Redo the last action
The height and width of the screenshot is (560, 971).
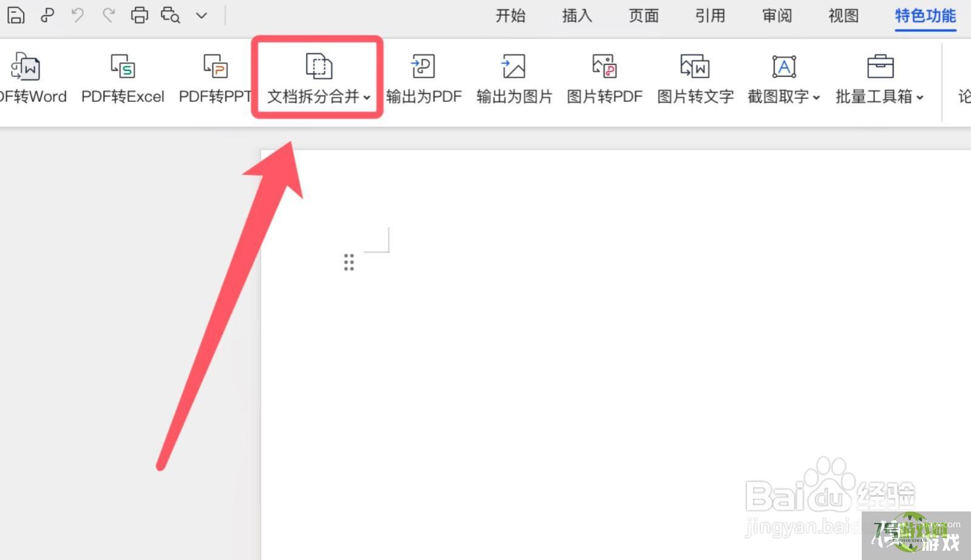109,15
